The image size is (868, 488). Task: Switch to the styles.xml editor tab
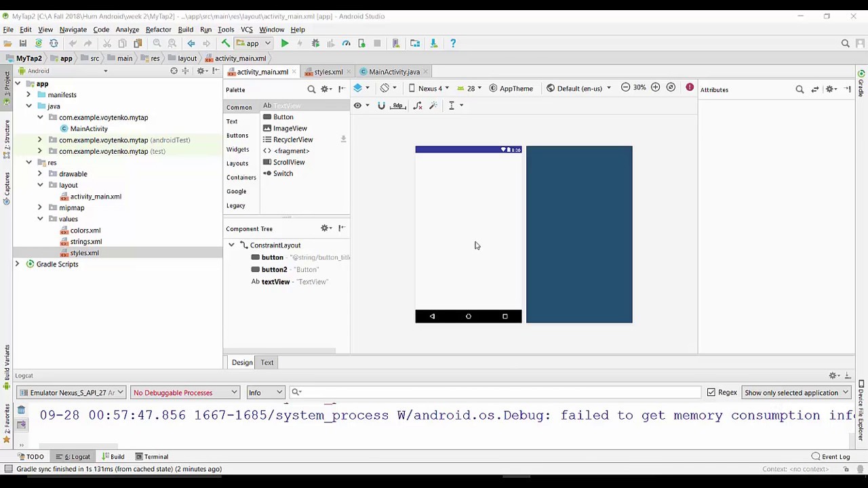pos(328,72)
